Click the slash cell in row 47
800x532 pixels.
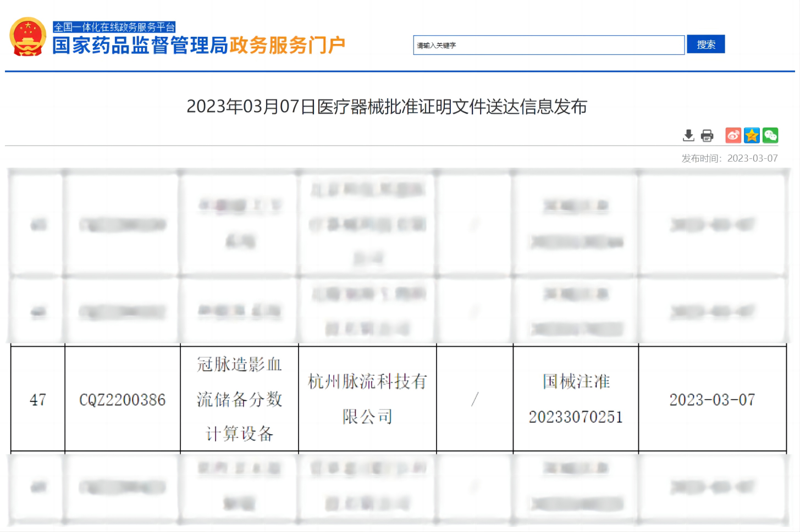pyautogui.click(x=475, y=400)
